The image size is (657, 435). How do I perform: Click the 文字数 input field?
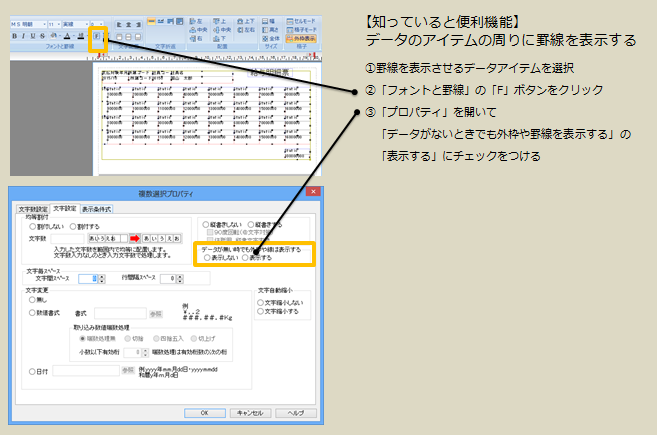67,238
